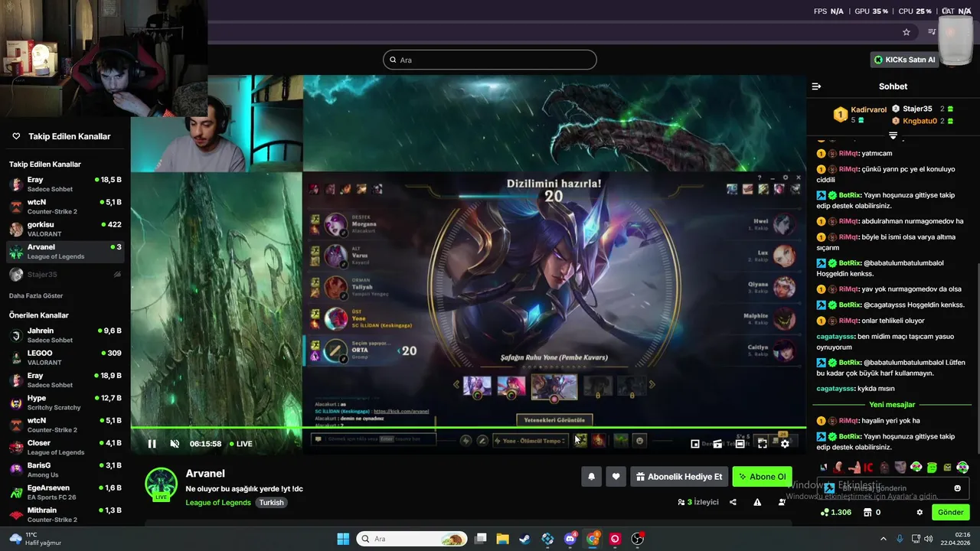Click KICKs Satın Al button

coord(904,60)
